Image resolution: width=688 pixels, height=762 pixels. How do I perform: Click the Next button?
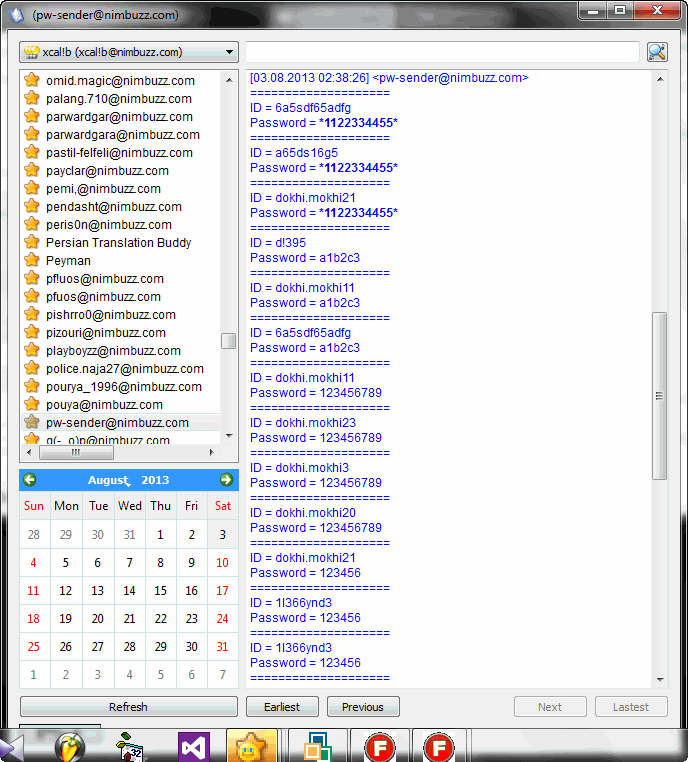point(550,707)
